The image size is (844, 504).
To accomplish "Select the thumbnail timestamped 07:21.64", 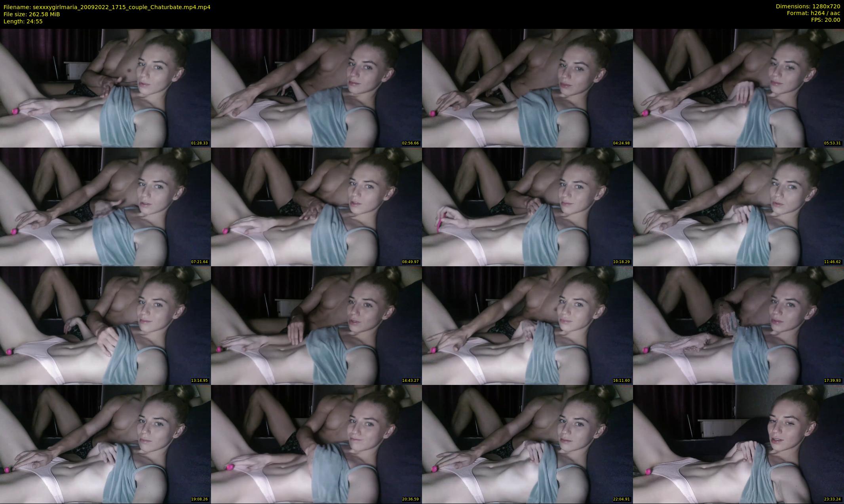I will pyautogui.click(x=105, y=207).
